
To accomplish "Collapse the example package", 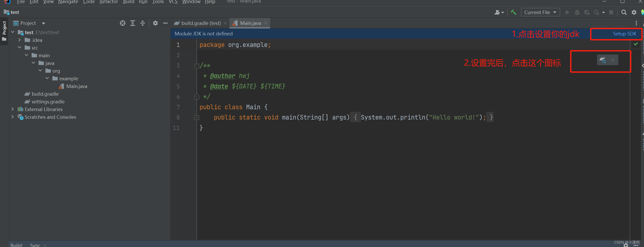I will point(47,78).
